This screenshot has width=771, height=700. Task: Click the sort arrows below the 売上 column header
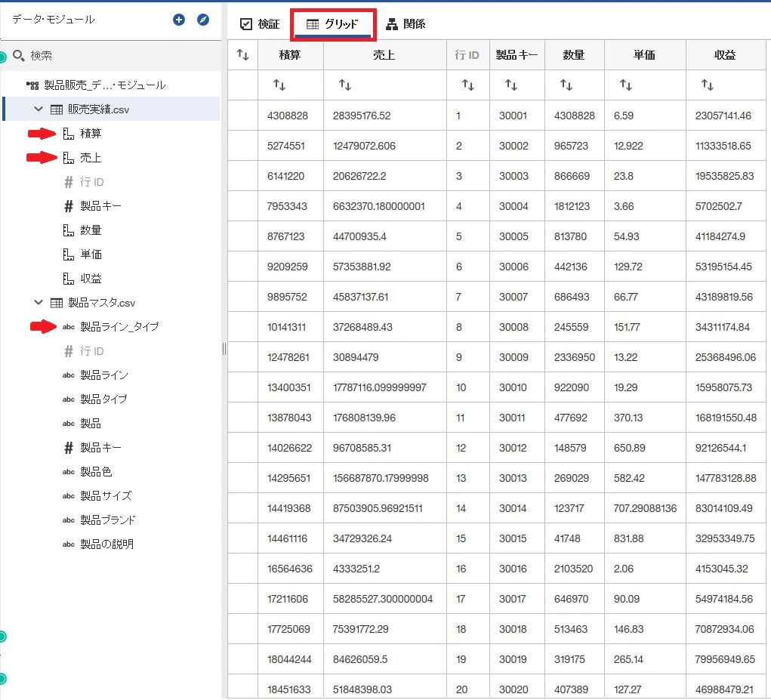(345, 85)
